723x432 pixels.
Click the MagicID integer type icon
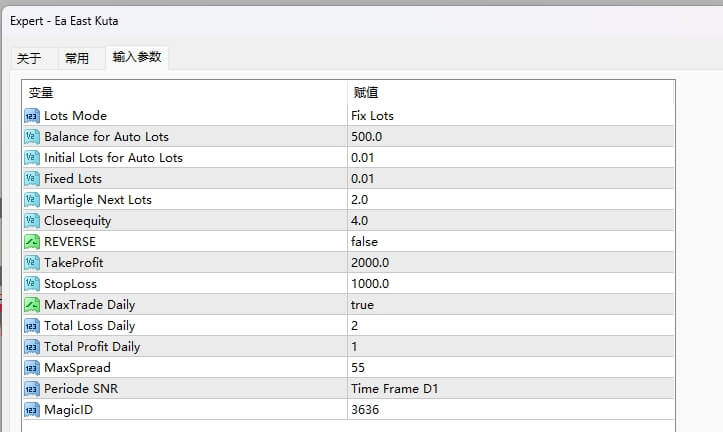tap(31, 410)
